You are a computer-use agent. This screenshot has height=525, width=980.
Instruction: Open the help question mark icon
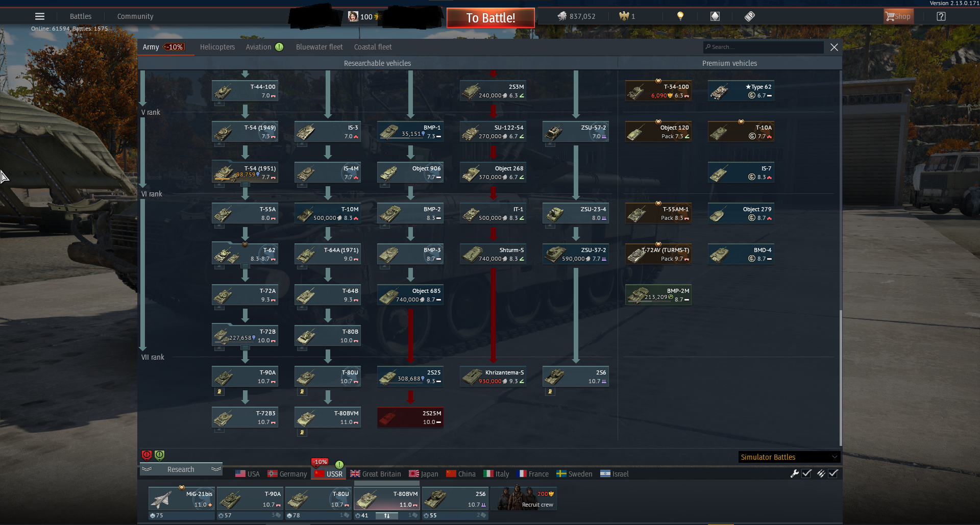[x=941, y=16]
